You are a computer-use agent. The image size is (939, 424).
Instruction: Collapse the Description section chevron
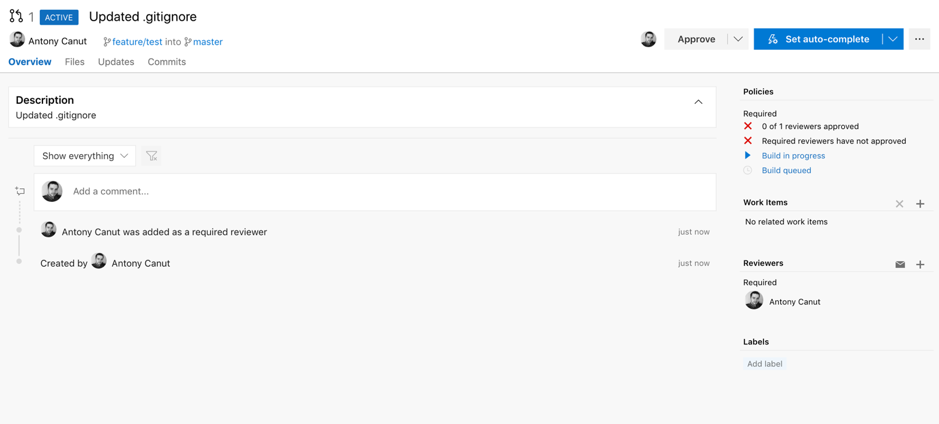click(x=698, y=102)
